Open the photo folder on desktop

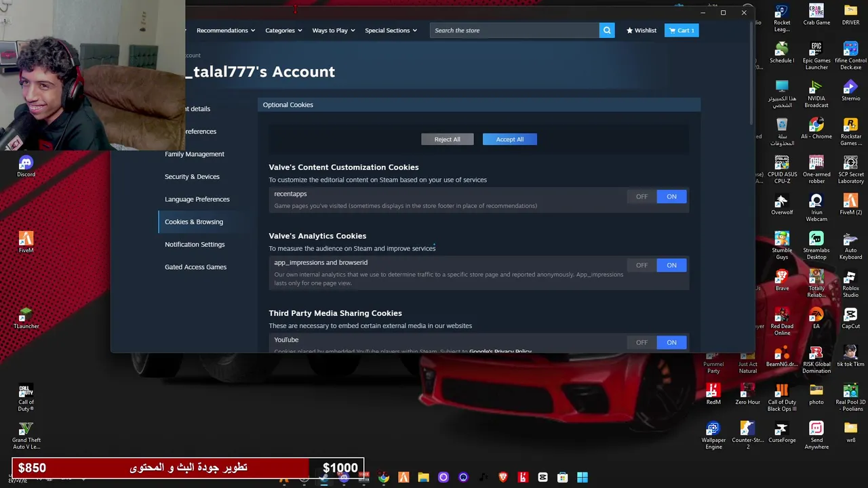[x=816, y=394]
